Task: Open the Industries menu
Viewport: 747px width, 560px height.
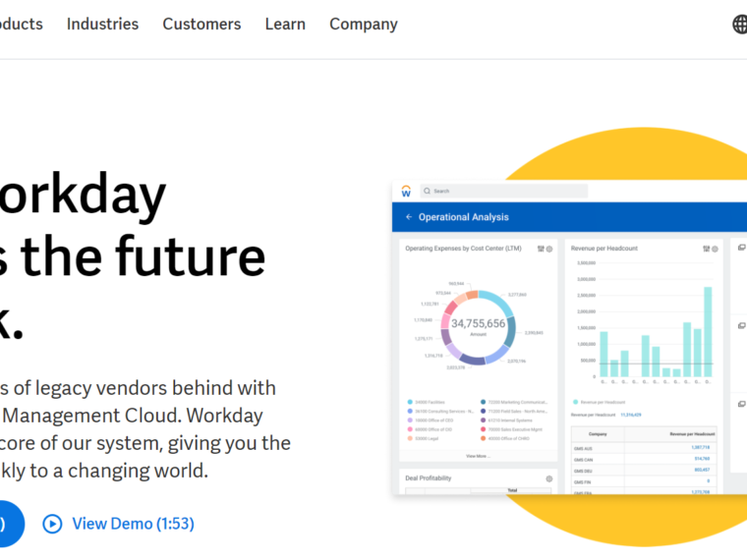Action: (x=102, y=24)
